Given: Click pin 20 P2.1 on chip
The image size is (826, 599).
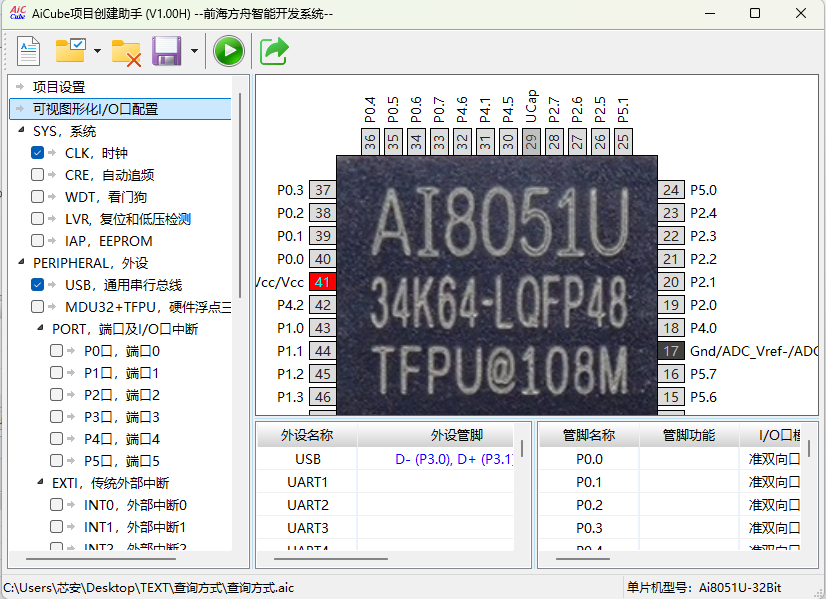Looking at the screenshot, I should coord(671,282).
